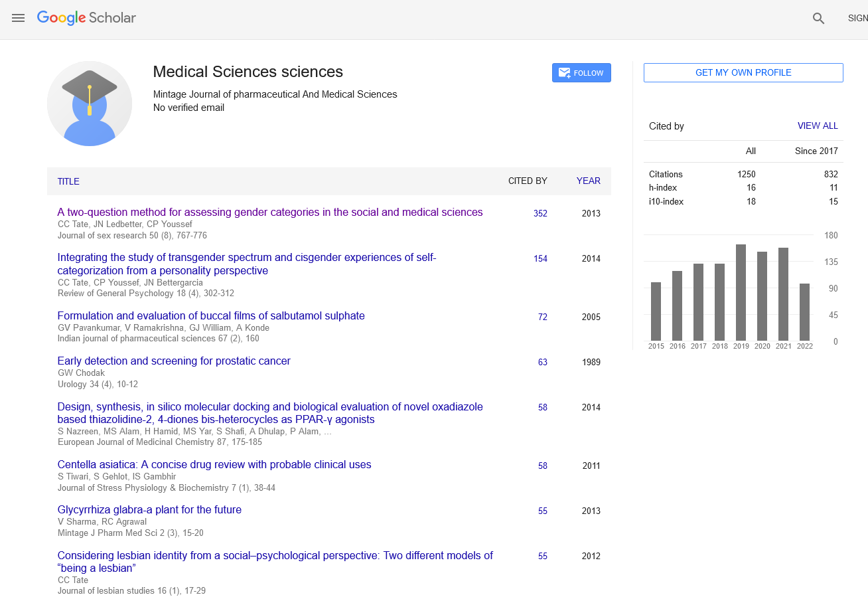Click the Follow button
The image size is (868, 603).
[581, 73]
